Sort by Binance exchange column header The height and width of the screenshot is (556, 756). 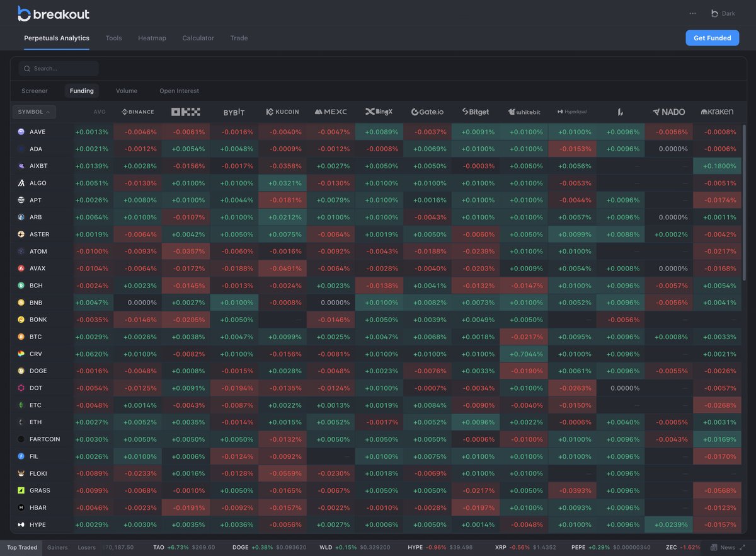[137, 112]
